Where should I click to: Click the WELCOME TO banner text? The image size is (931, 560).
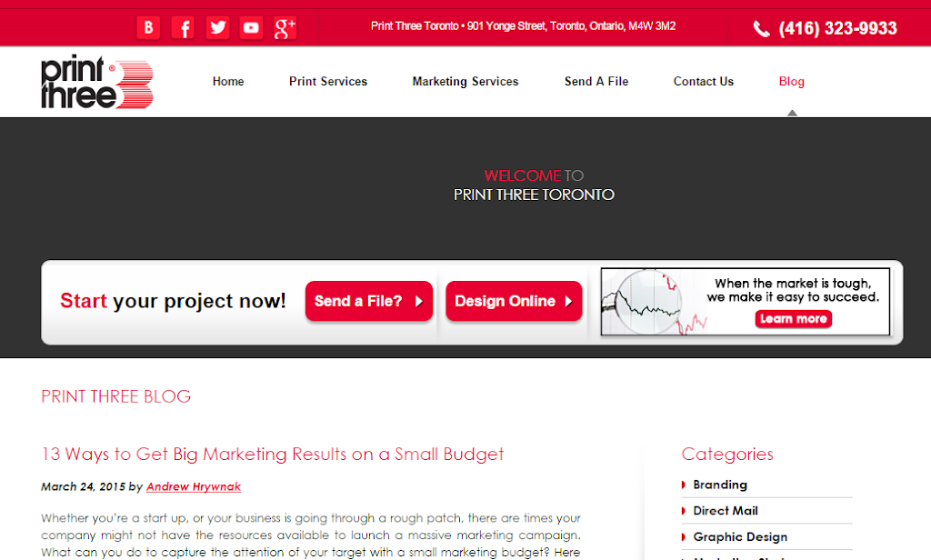[x=534, y=175]
